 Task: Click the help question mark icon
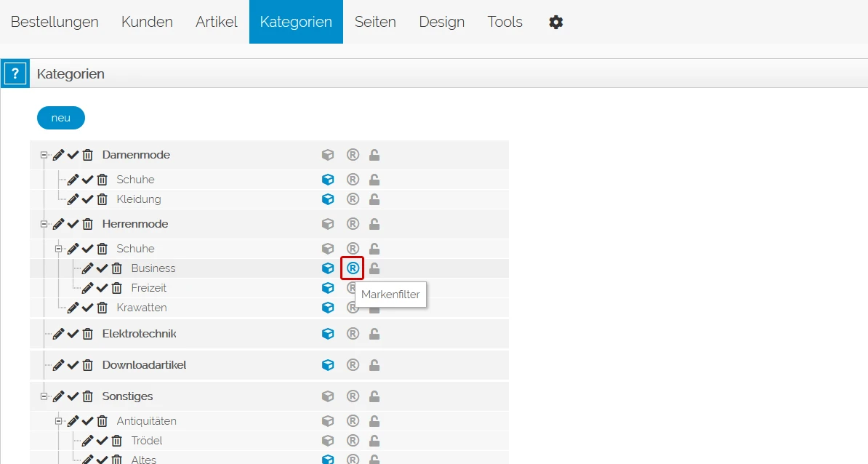click(15, 73)
